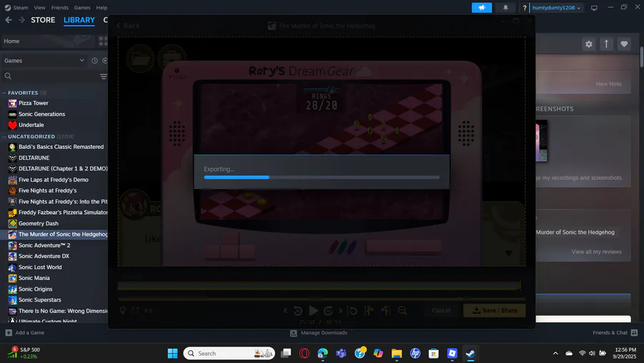Open the View menu
The height and width of the screenshot is (363, 644).
pos(39,7)
